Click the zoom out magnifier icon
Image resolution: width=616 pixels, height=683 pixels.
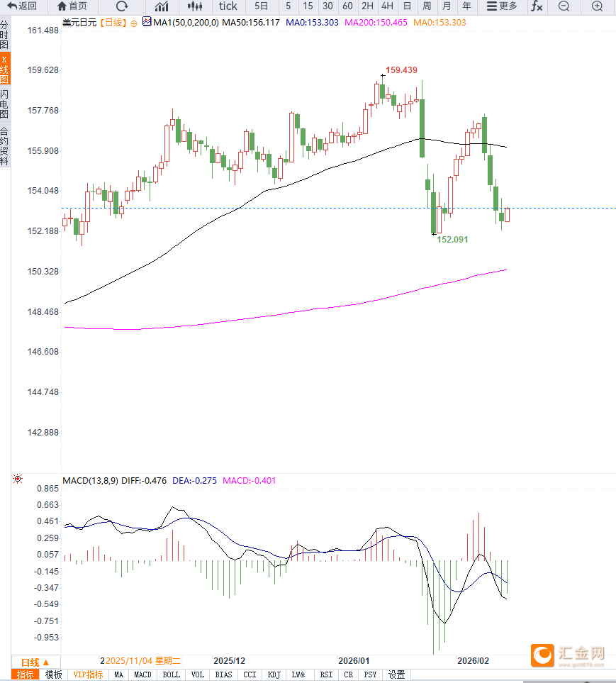coord(564,6)
